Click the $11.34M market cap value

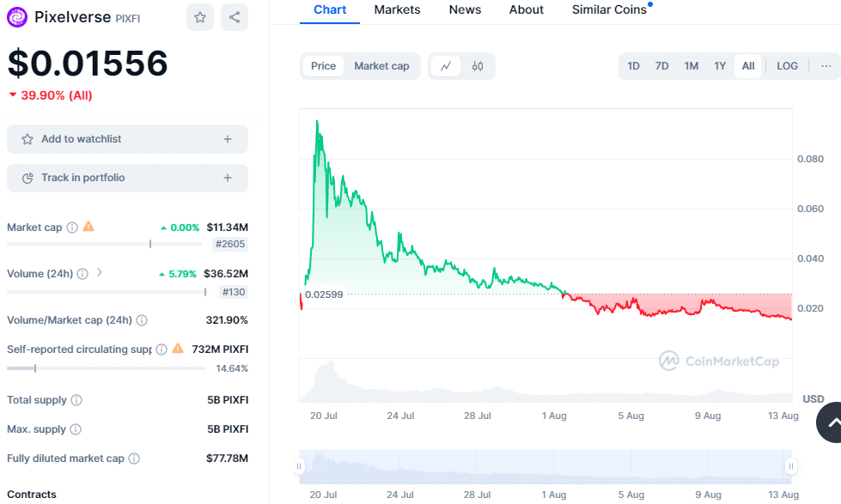(228, 228)
